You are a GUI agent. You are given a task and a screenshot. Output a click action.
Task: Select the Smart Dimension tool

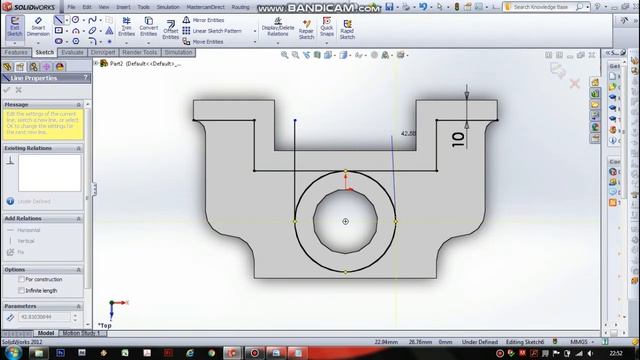click(38, 27)
